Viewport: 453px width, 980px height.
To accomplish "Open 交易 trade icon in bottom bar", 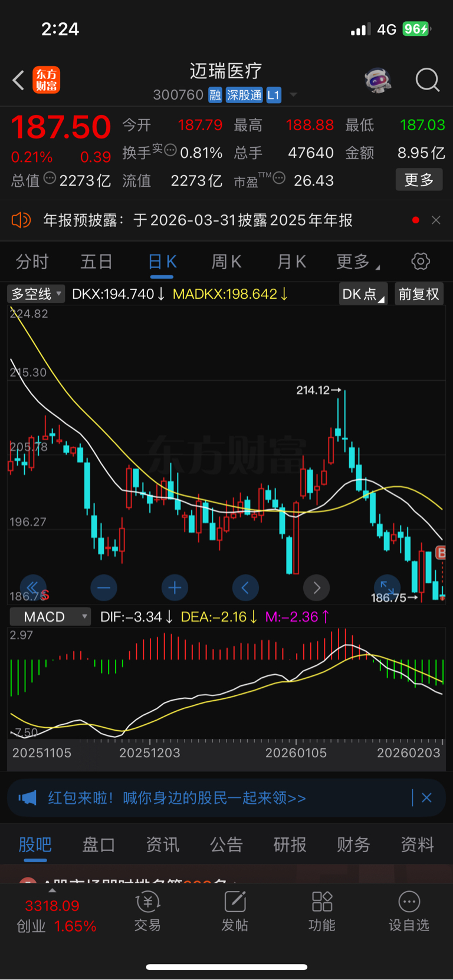I will (x=147, y=911).
